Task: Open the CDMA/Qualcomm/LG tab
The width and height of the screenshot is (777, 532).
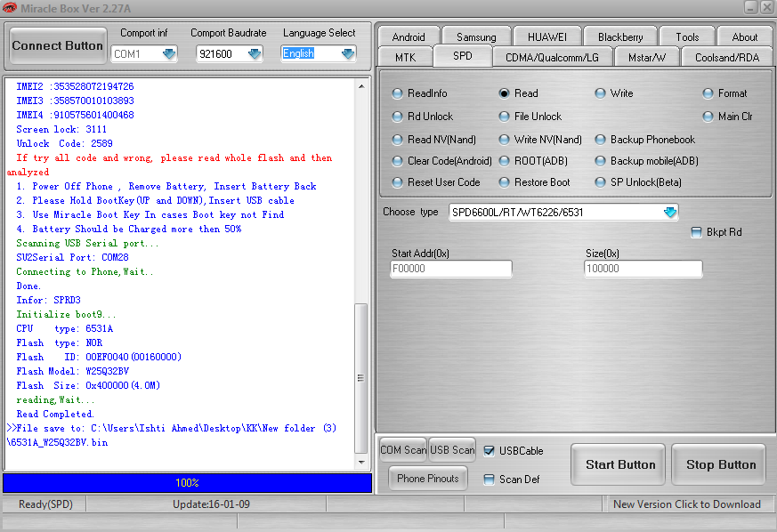Action: pyautogui.click(x=552, y=58)
